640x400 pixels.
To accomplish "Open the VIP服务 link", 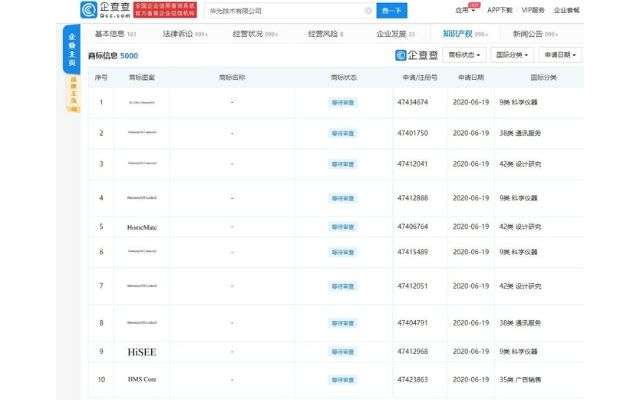I will [533, 10].
